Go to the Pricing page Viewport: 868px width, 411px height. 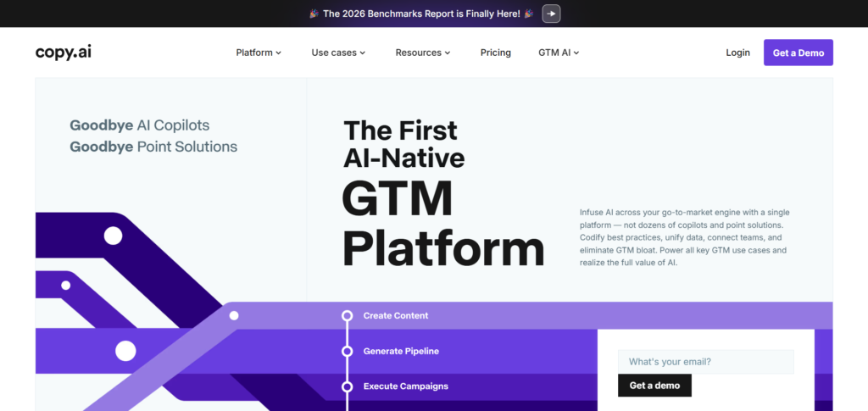[496, 53]
